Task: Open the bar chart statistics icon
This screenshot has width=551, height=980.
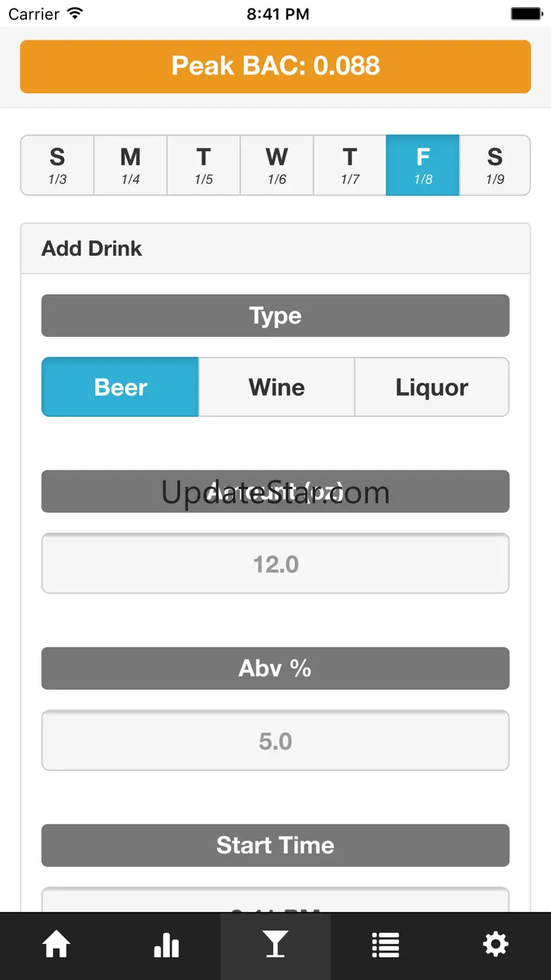Action: click(x=166, y=945)
